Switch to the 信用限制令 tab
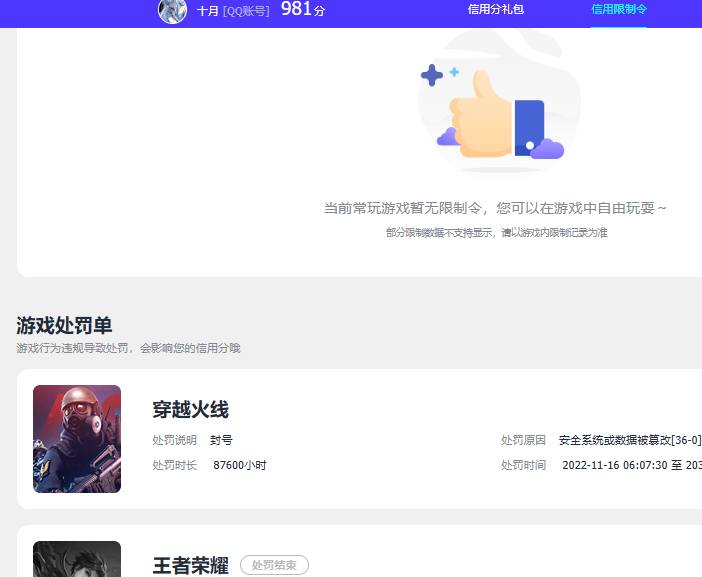This screenshot has height=577, width=702. (619, 9)
